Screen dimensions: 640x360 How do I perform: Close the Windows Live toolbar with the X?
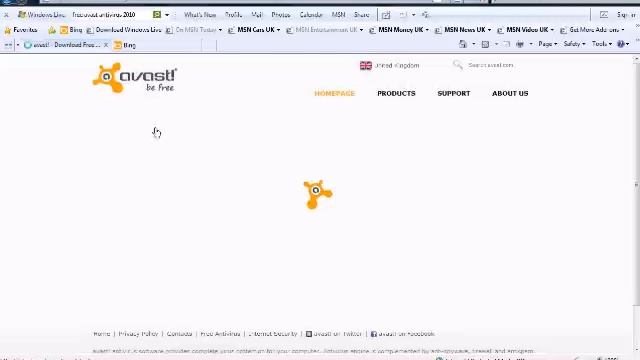6,15
